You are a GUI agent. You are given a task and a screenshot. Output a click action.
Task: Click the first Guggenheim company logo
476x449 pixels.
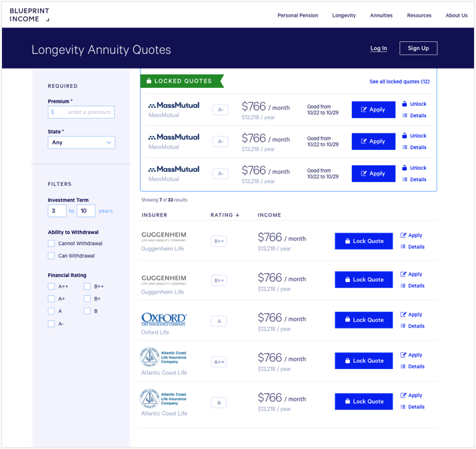click(x=164, y=236)
